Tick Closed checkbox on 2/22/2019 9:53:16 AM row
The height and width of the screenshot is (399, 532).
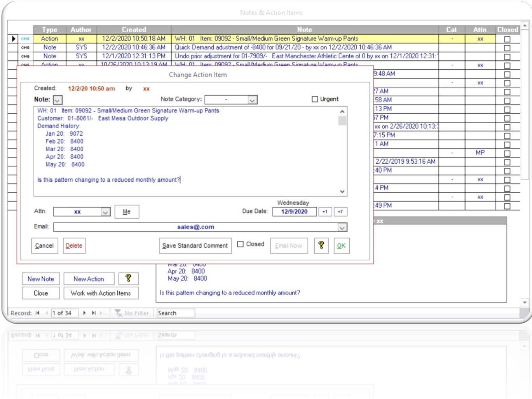click(x=507, y=162)
